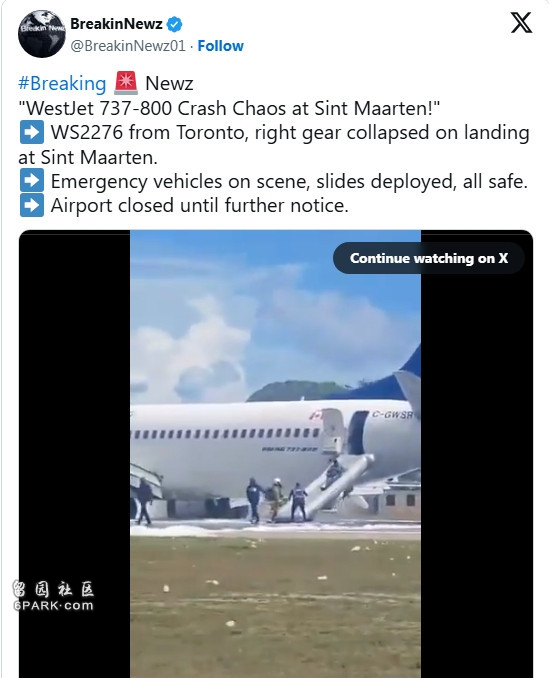
Task: Click the blue verified checkmark badge
Action: 174,24
